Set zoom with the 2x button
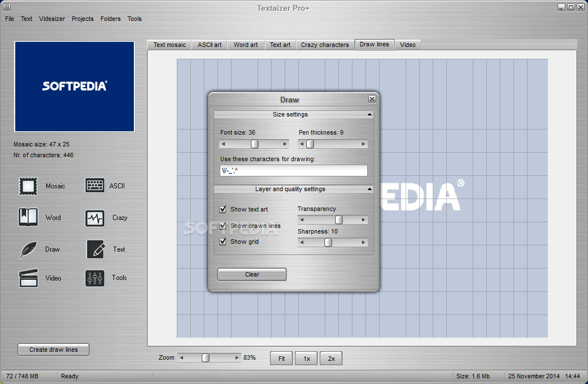588x384 pixels. pyautogui.click(x=331, y=359)
